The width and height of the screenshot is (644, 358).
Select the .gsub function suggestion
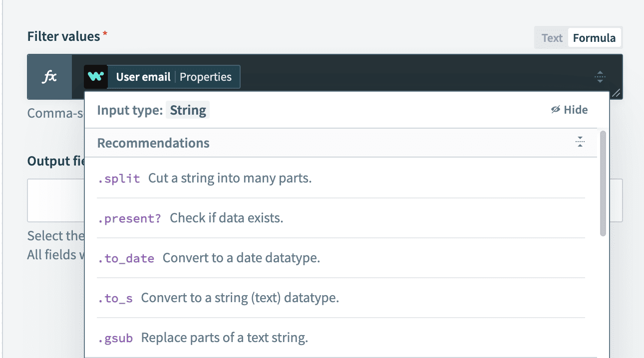[x=115, y=338]
